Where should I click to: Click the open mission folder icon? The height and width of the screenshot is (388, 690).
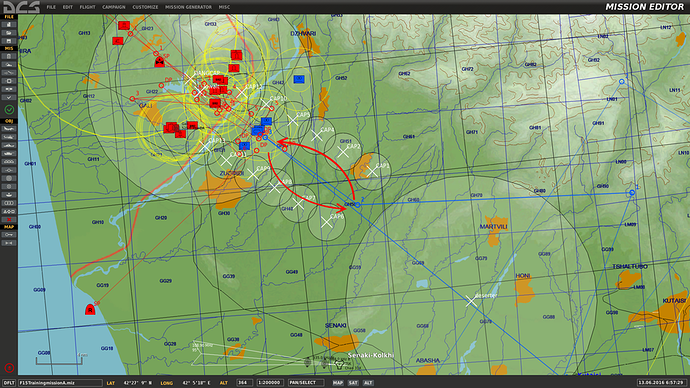(x=9, y=33)
